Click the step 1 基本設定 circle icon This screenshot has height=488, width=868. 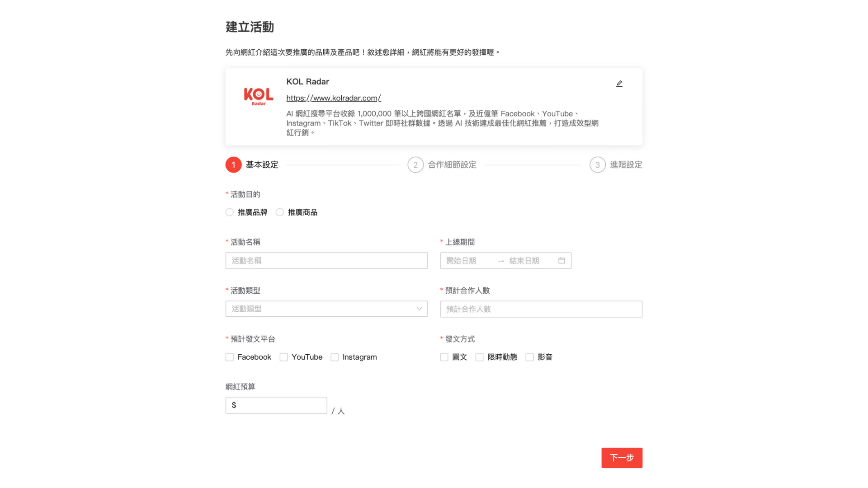coord(233,164)
